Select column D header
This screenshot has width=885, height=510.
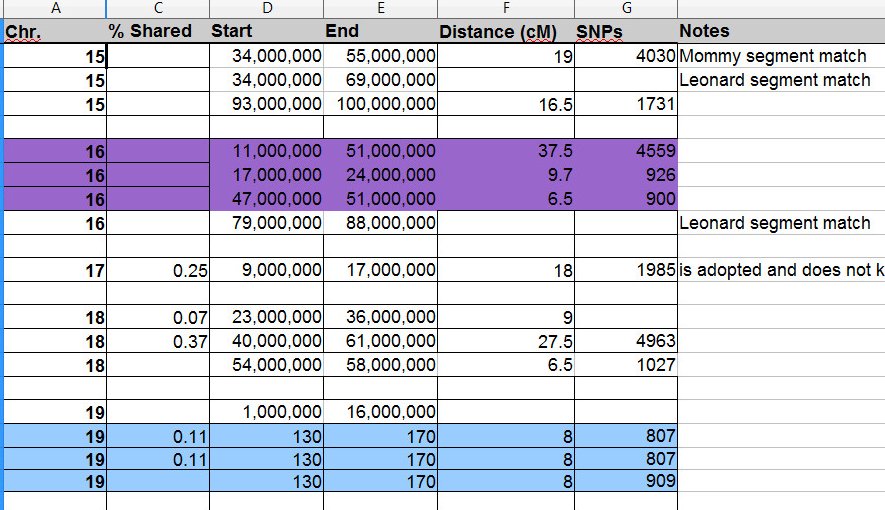tap(266, 8)
